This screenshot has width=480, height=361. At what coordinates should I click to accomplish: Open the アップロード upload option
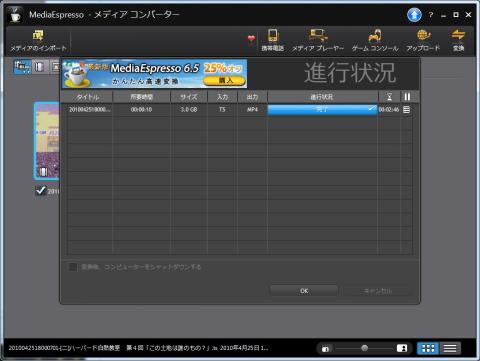(423, 40)
